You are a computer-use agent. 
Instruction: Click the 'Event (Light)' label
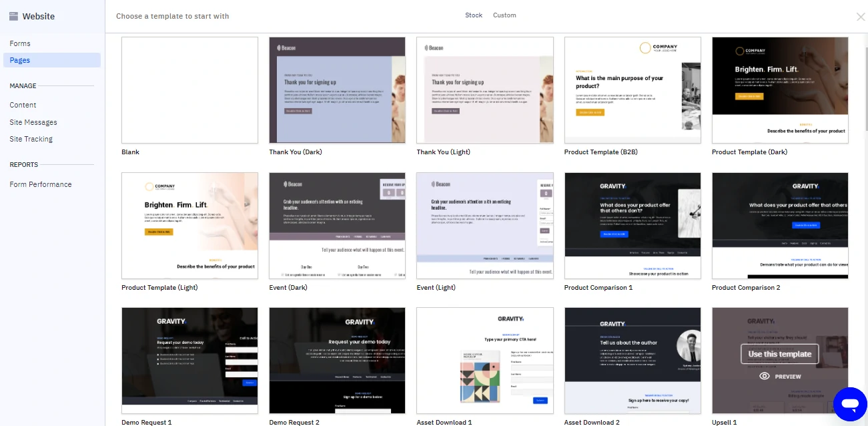[436, 288]
